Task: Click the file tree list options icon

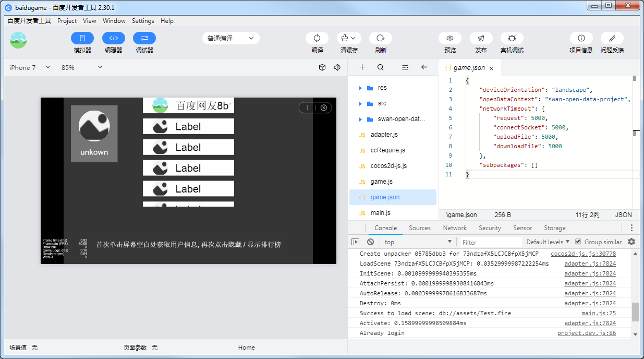Action: point(405,67)
